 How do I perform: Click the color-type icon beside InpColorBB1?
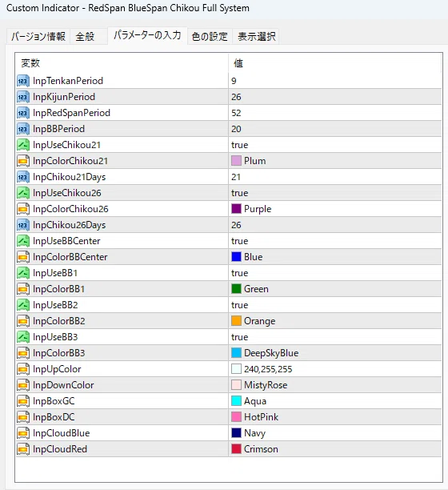pyautogui.click(x=23, y=289)
